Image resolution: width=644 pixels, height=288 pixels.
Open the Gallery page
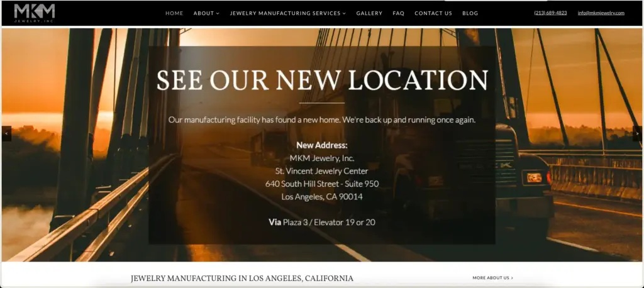369,13
